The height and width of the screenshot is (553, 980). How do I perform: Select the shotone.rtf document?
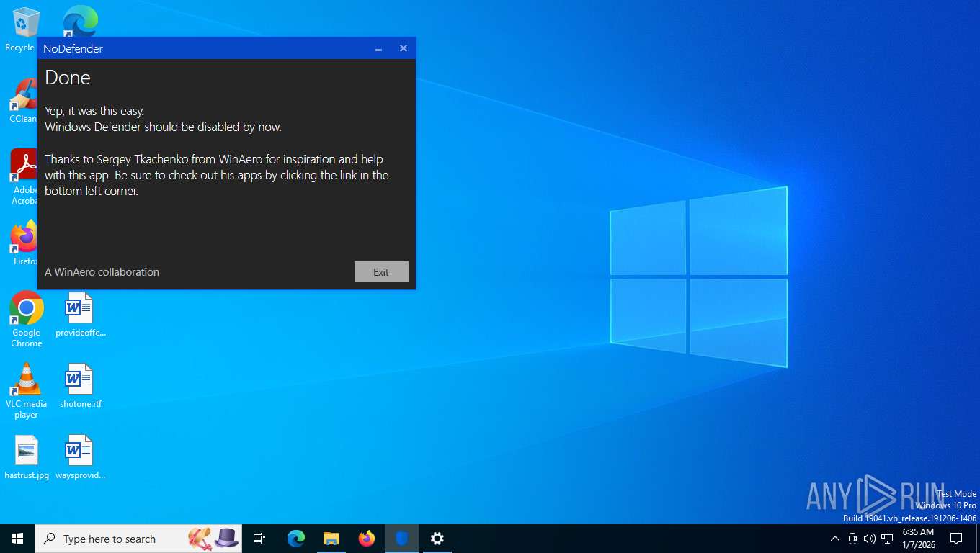80,386
